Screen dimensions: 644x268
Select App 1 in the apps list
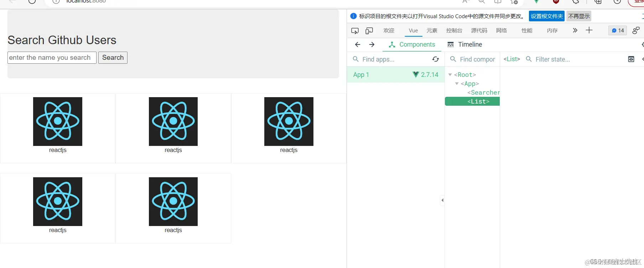click(x=396, y=75)
